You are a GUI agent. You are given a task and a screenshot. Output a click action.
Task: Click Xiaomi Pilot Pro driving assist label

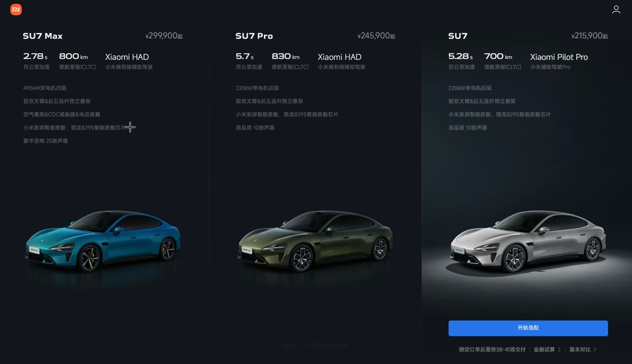coord(559,57)
